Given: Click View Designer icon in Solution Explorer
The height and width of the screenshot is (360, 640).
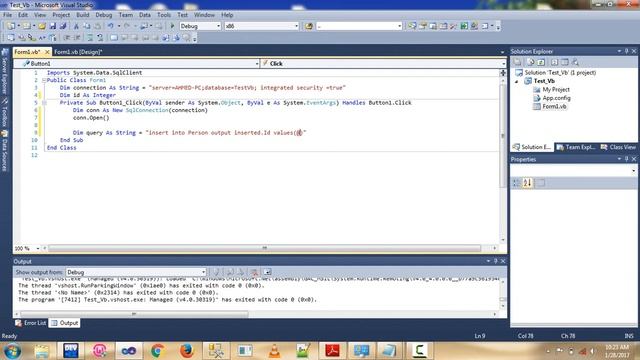Looking at the screenshot, I should (565, 62).
